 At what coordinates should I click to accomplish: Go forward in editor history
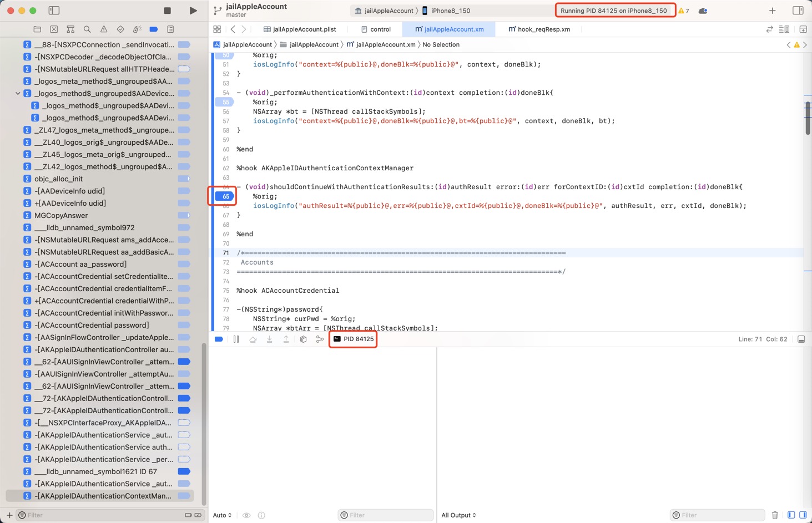coord(244,29)
